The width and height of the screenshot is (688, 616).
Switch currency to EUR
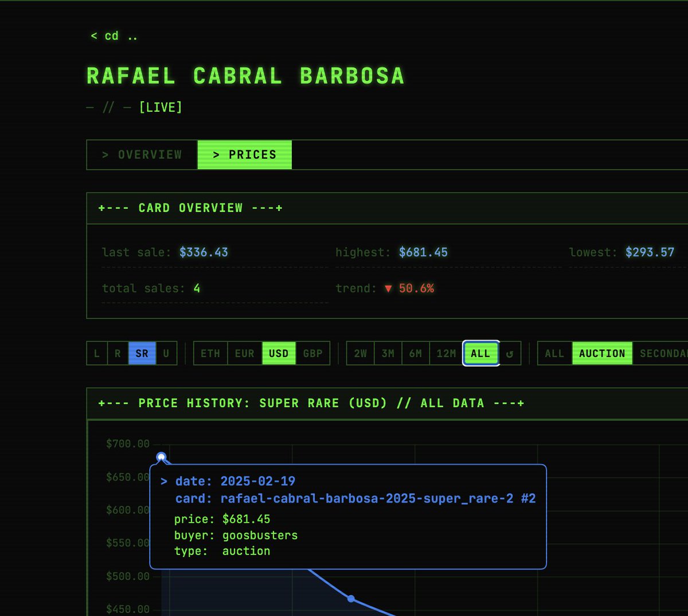[x=245, y=353]
